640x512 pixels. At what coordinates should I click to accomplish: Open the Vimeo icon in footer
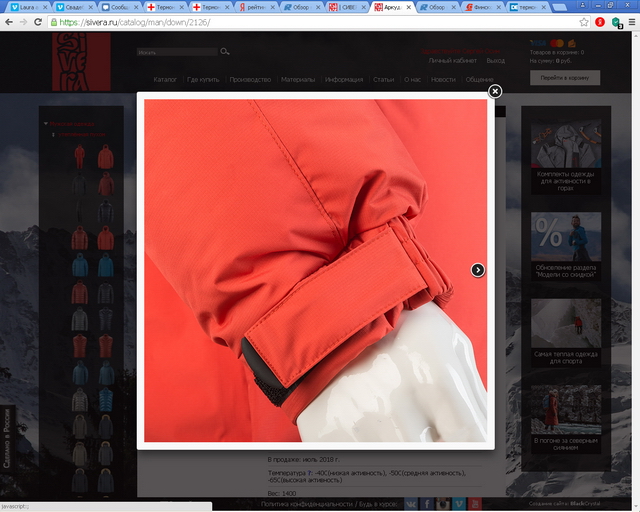(459, 504)
